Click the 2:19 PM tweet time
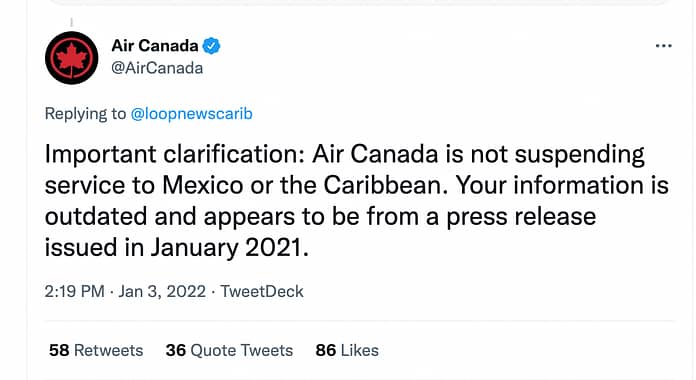This screenshot has width=696, height=380. [75, 292]
